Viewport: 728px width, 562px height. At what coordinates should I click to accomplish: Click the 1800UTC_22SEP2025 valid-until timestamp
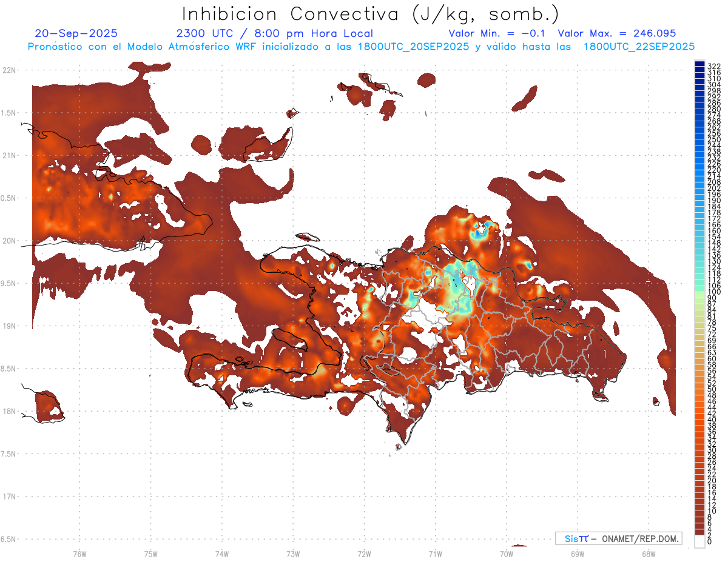click(x=639, y=46)
